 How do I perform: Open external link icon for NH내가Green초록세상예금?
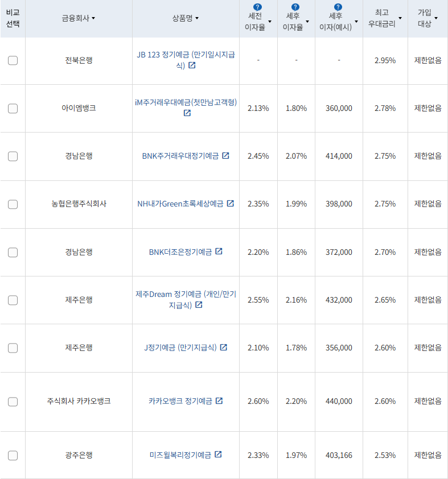click(231, 203)
